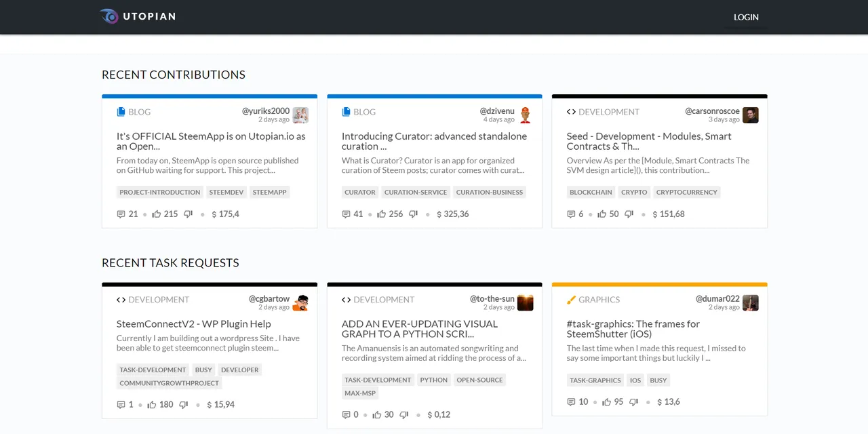Screen dimensions: 868x434
Task: Select the IOS tag
Action: 635,380
